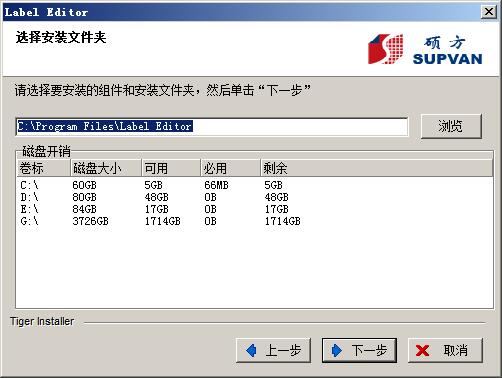Close the Label Editor installer window
The height and width of the screenshot is (378, 502).
click(489, 12)
